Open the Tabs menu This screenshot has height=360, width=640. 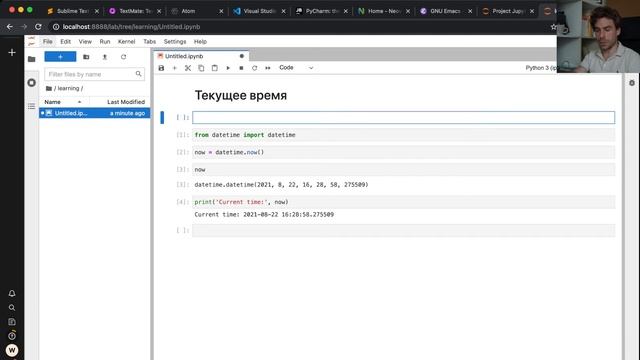pyautogui.click(x=149, y=42)
